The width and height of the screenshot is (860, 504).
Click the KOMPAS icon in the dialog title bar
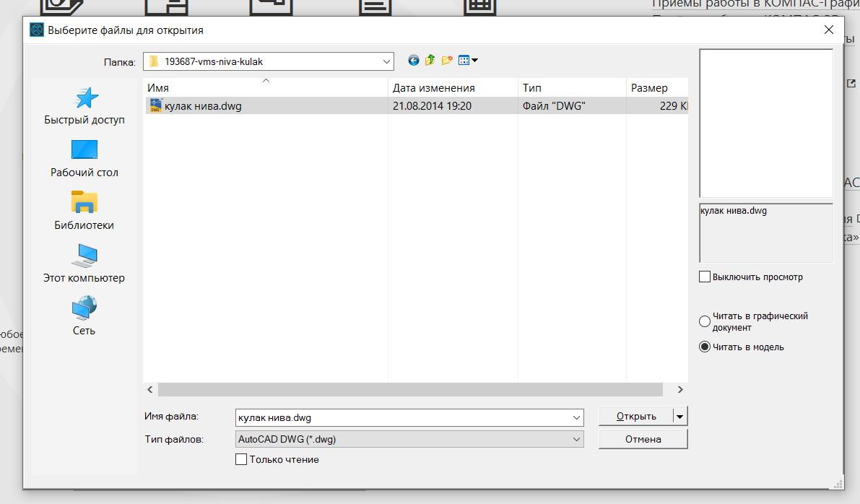click(x=37, y=30)
